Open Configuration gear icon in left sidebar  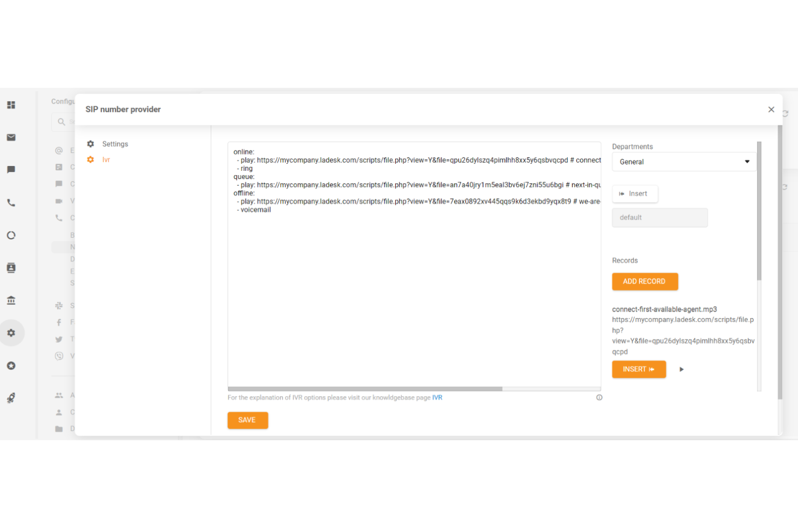(11, 333)
